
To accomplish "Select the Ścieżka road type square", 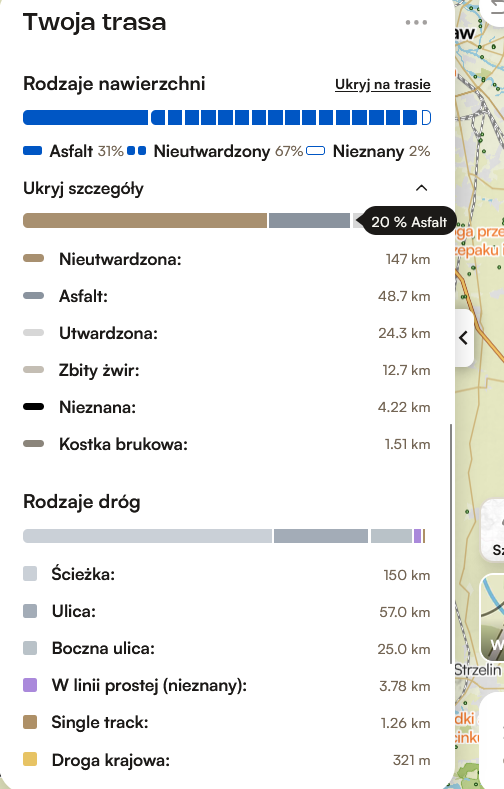I will pos(30,574).
